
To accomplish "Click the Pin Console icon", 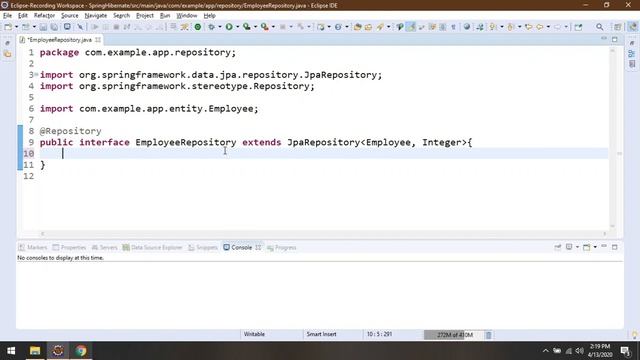I will [x=558, y=247].
